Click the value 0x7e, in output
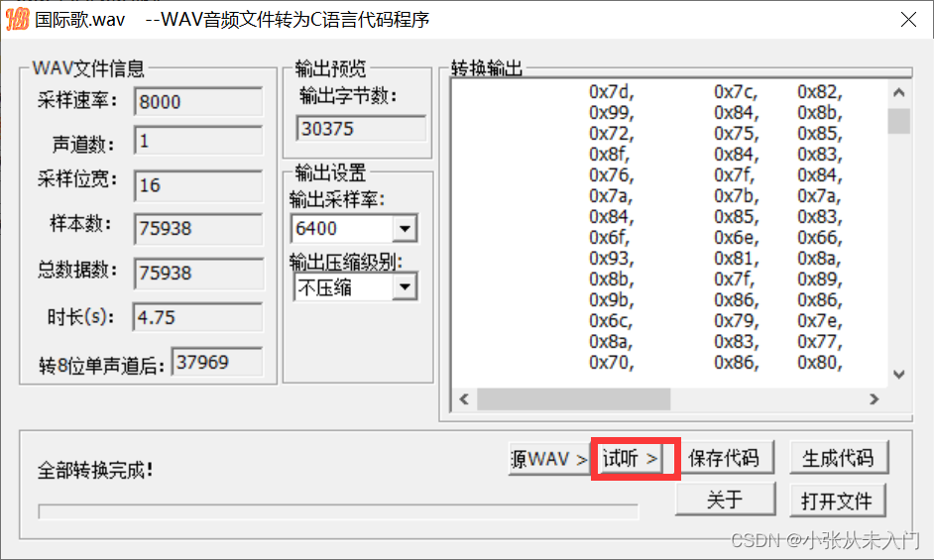The height and width of the screenshot is (560, 934). [x=820, y=321]
